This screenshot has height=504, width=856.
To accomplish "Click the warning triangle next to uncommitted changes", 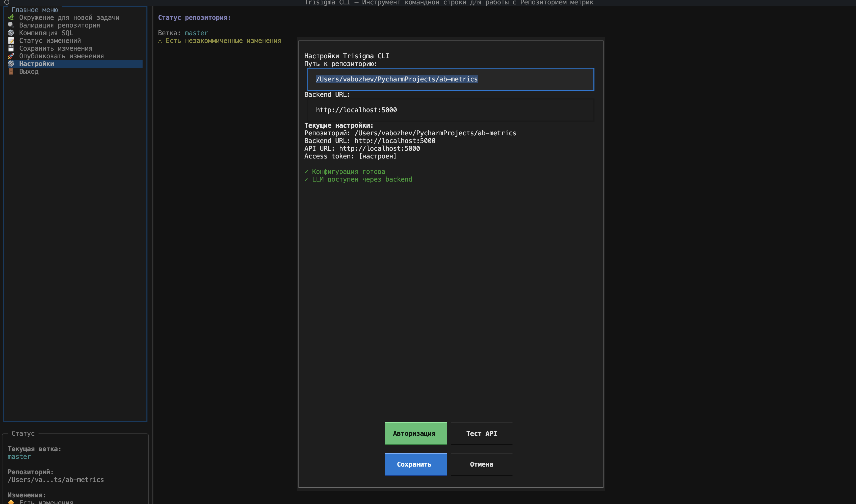I will (160, 41).
